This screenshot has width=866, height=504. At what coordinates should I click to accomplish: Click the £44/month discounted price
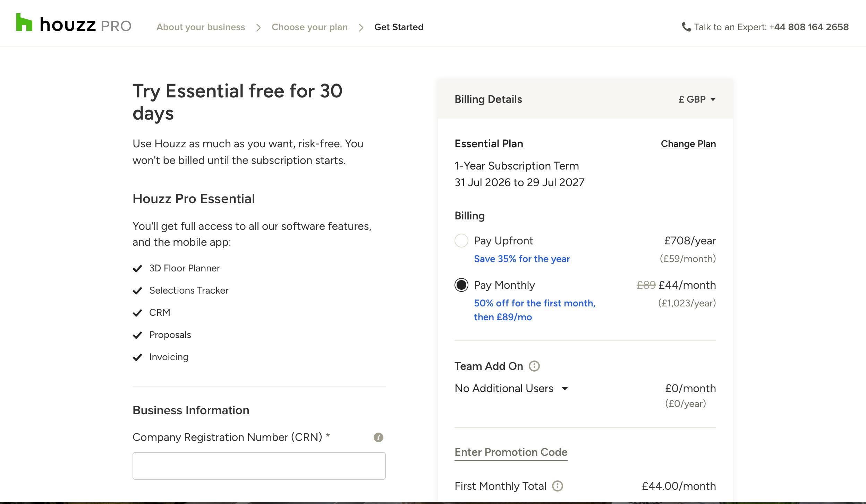[x=687, y=285]
